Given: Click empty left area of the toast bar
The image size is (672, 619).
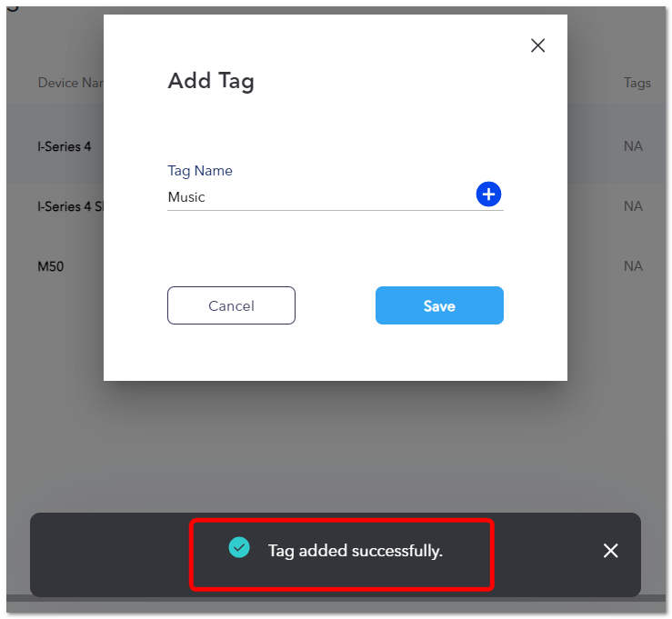Looking at the screenshot, I should click(x=109, y=554).
